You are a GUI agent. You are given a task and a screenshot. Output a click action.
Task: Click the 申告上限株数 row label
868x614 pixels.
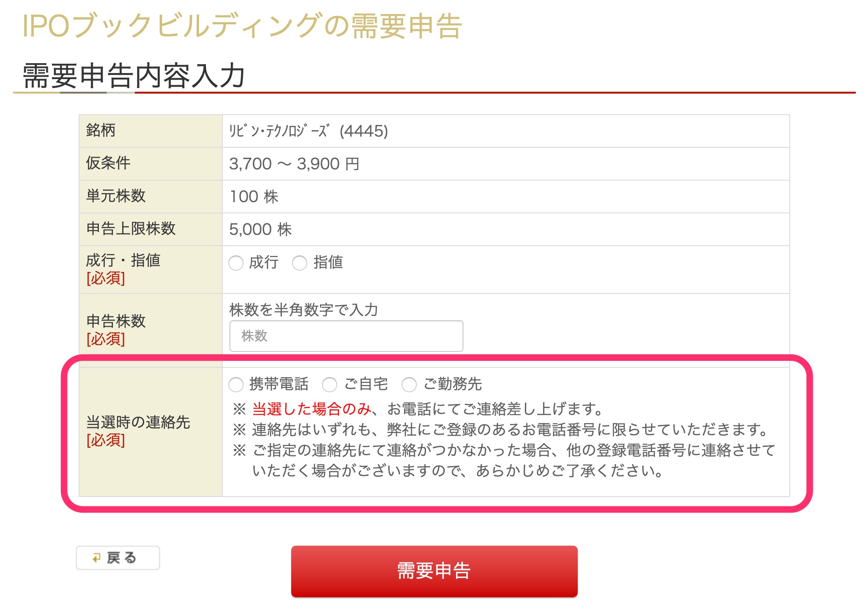(131, 228)
